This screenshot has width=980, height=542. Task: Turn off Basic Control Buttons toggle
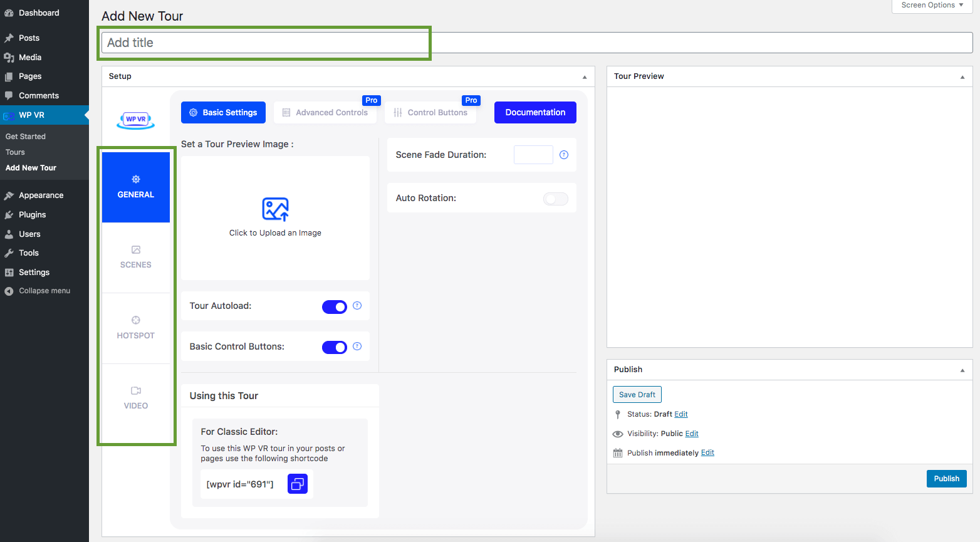334,348
